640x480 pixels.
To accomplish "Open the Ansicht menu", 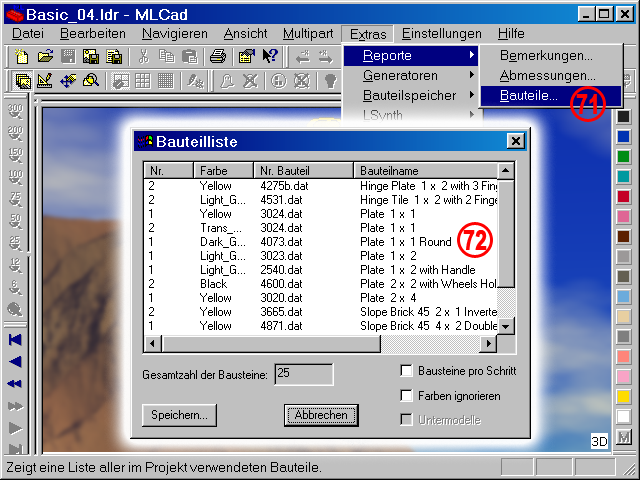I will (x=245, y=33).
